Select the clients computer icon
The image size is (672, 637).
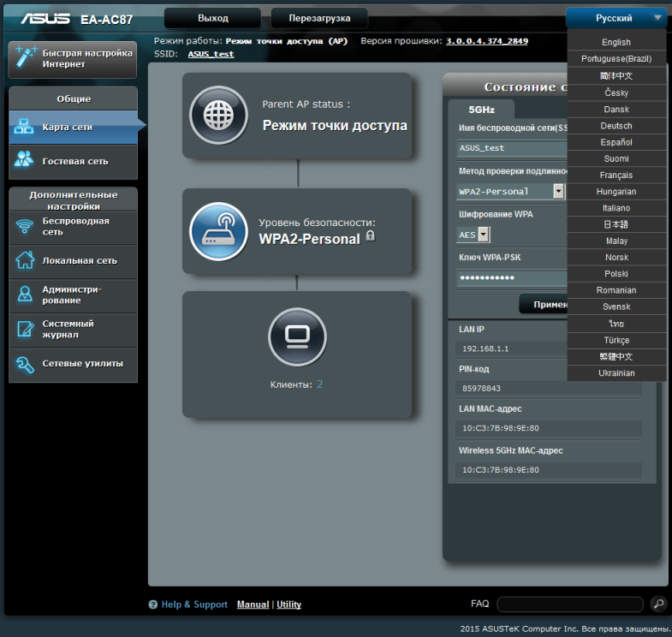coord(297,336)
